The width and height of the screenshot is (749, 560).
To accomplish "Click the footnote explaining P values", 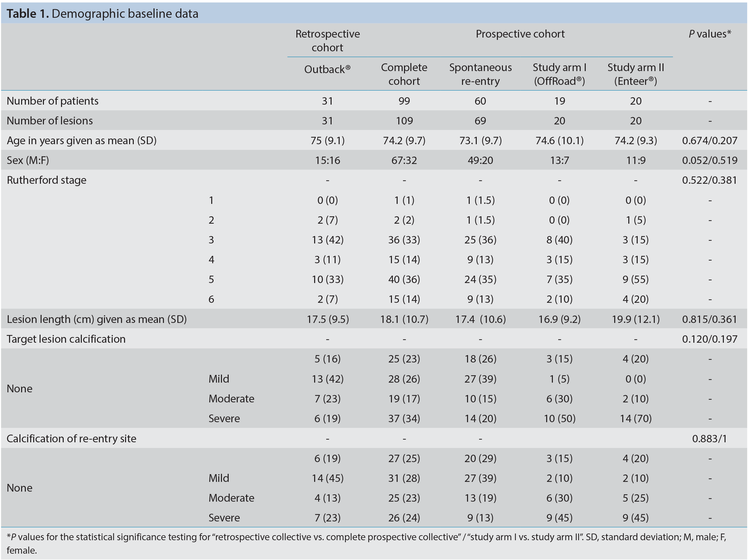I will click(x=366, y=544).
